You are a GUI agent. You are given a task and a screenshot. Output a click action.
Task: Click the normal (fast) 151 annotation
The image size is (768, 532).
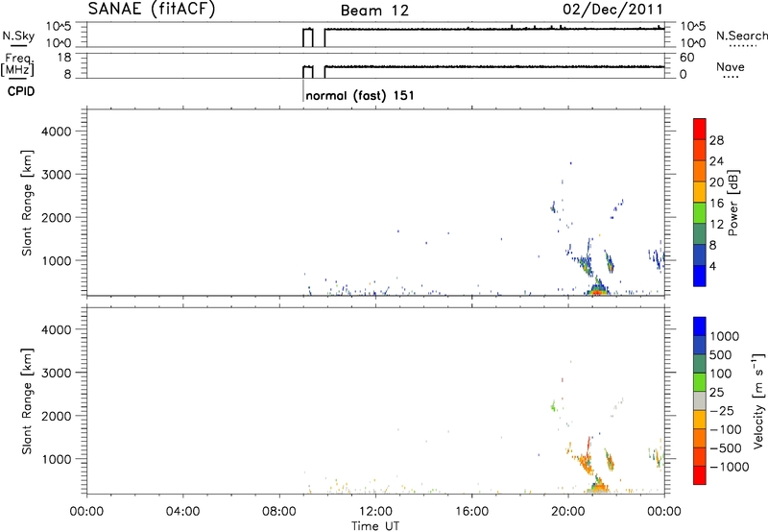point(359,95)
